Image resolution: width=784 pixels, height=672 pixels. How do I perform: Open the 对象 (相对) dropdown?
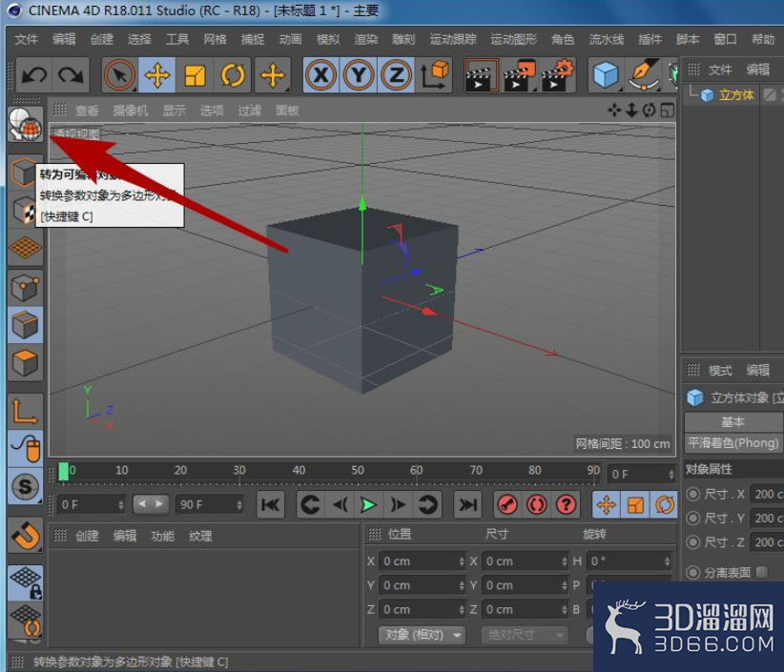[x=422, y=635]
